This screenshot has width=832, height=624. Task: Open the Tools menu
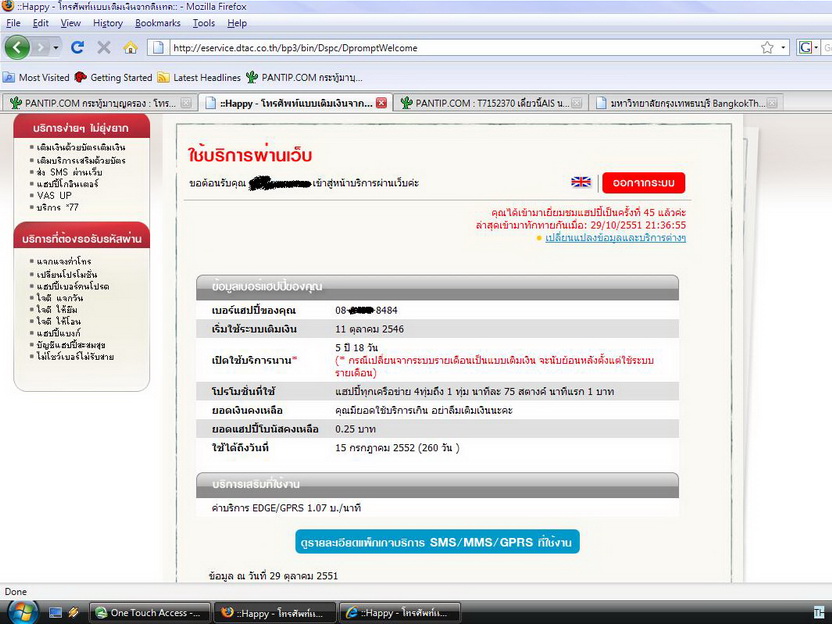[x=204, y=23]
